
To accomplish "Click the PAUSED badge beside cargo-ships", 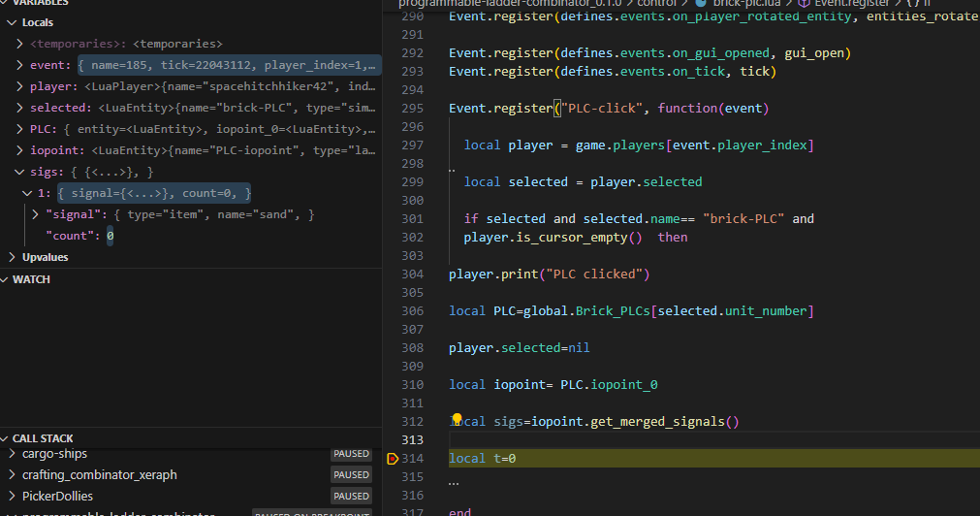I will pos(351,454).
